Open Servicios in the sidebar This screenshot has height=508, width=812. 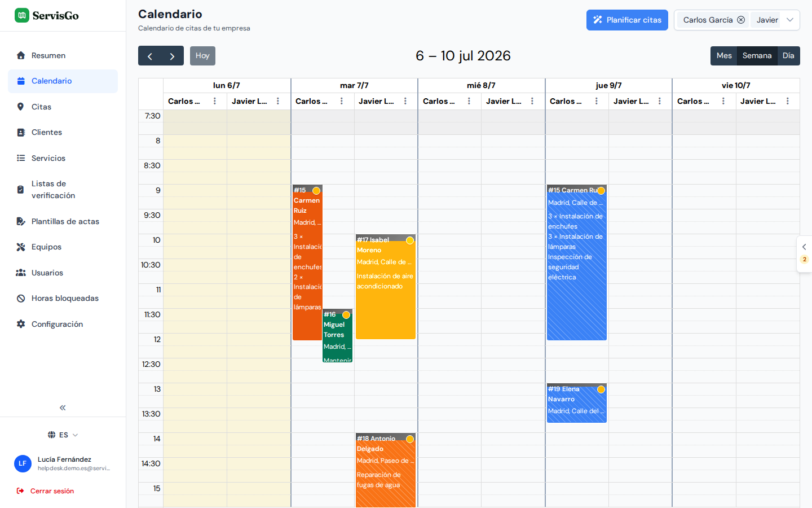(63, 158)
